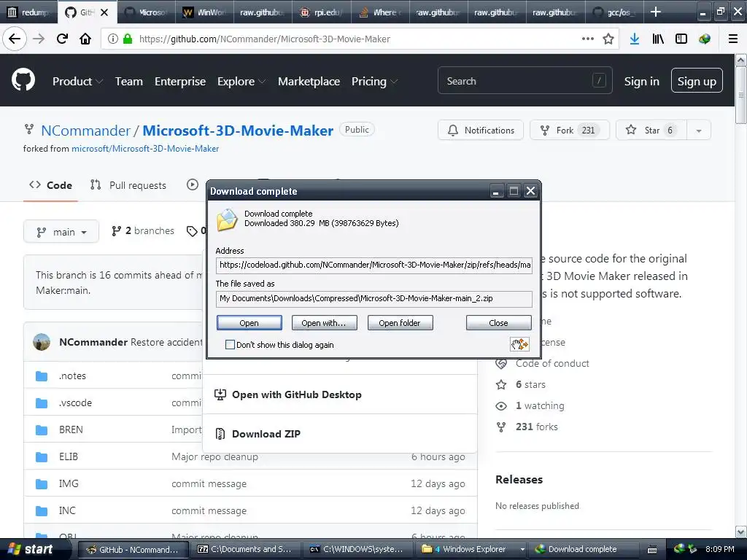747x560 pixels.
Task: Bookmark this page with the star icon
Action: pos(608,39)
